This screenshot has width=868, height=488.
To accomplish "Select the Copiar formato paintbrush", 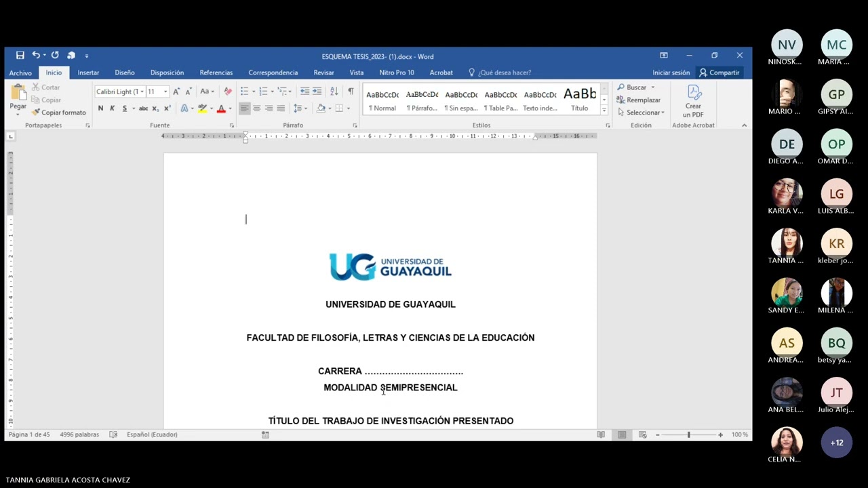I will (x=59, y=113).
